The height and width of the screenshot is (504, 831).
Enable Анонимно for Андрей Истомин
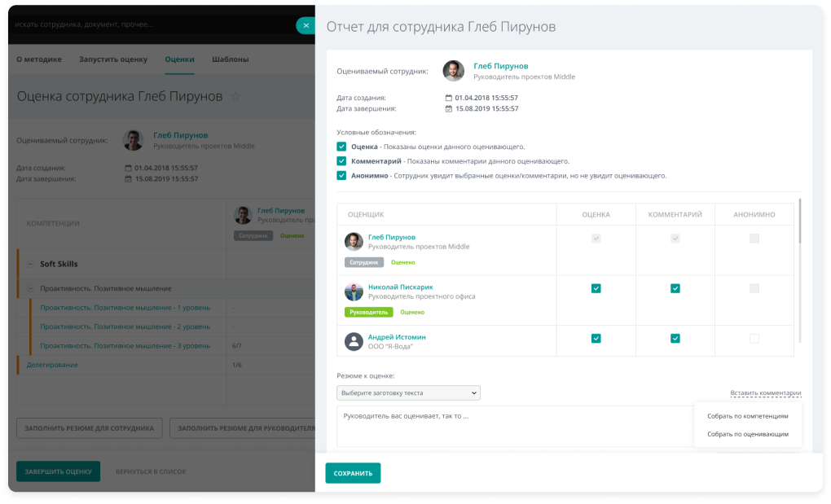[754, 338]
